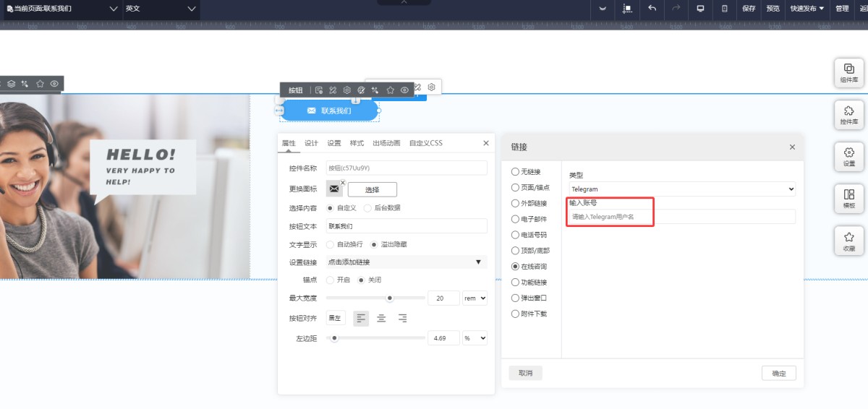The width and height of the screenshot is (868, 409).
Task: Toggle the eye visibility icon on button toolbar
Action: (x=404, y=90)
